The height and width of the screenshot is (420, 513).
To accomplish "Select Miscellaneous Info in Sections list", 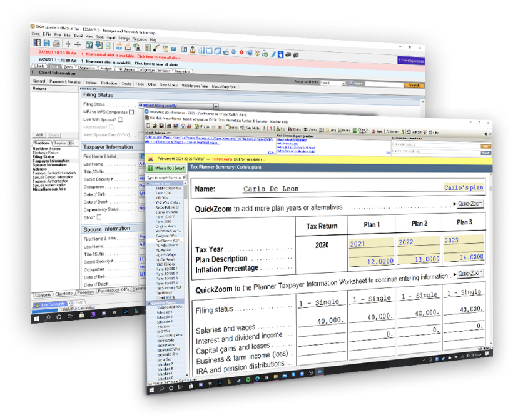I will pos(49,189).
